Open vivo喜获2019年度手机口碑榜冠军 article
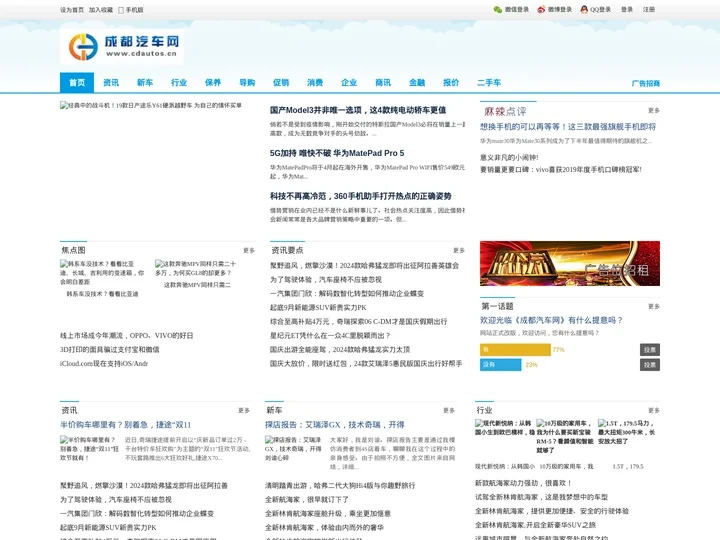 561,169
